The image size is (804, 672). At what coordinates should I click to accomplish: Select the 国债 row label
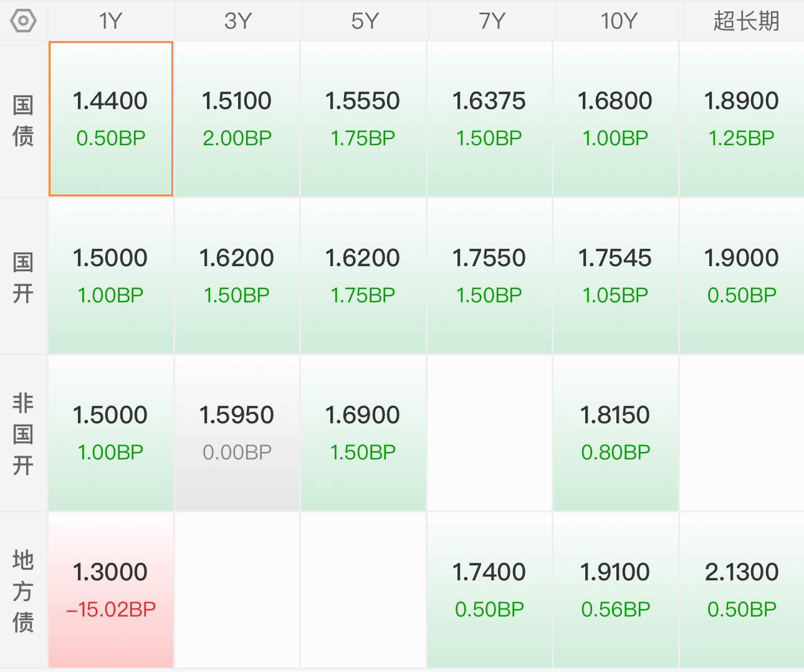pyautogui.click(x=23, y=120)
